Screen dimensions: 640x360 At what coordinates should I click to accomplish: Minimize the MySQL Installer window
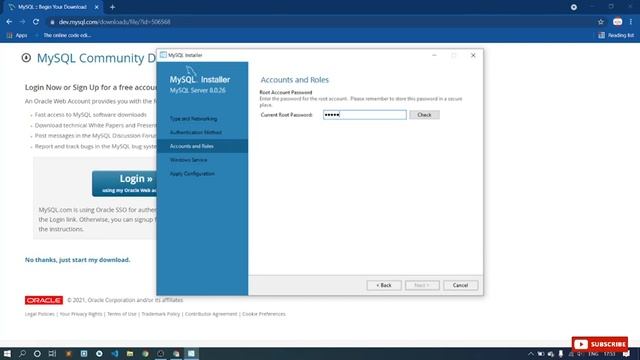(x=434, y=55)
